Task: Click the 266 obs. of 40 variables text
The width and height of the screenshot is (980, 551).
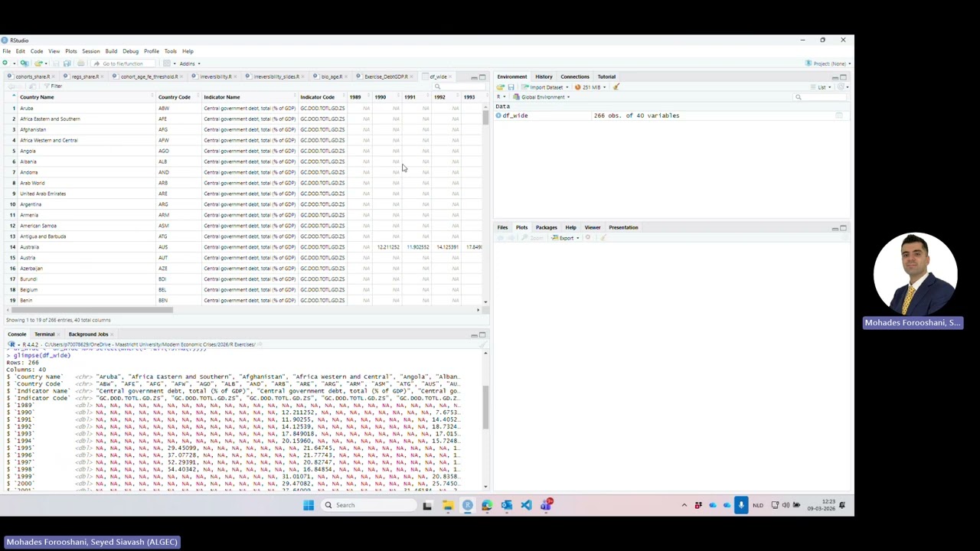Action: (636, 116)
